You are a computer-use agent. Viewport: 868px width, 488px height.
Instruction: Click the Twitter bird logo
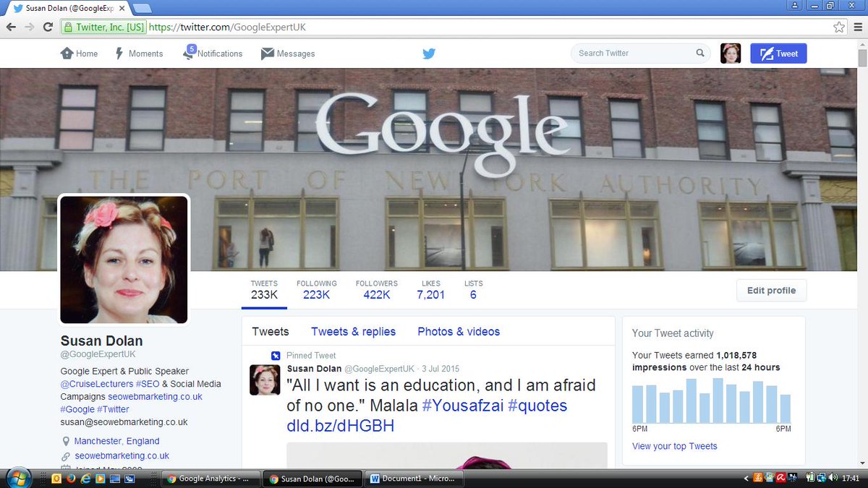(x=429, y=53)
